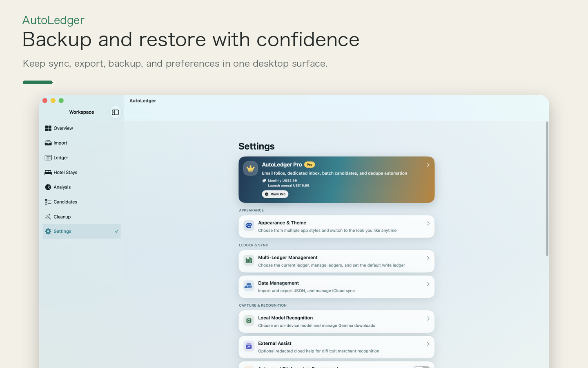This screenshot has height=368, width=588.
Task: Click the 'Choose an on-device model' description
Action: click(316, 325)
